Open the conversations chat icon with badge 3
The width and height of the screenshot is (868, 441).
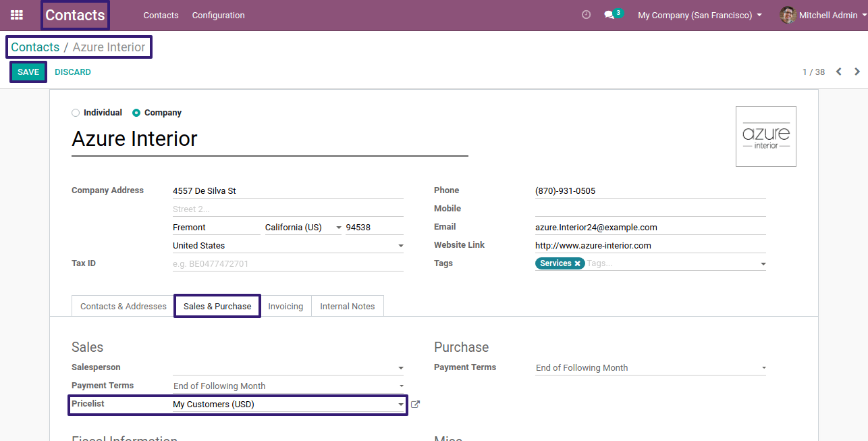tap(613, 14)
